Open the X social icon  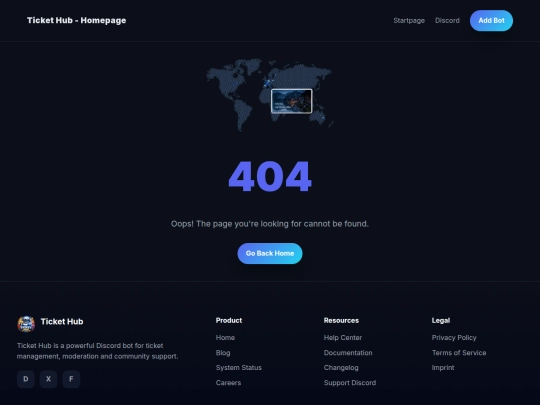click(49, 379)
